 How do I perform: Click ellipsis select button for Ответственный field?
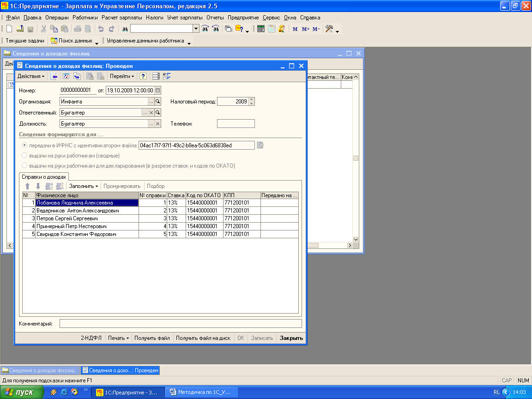(x=145, y=113)
